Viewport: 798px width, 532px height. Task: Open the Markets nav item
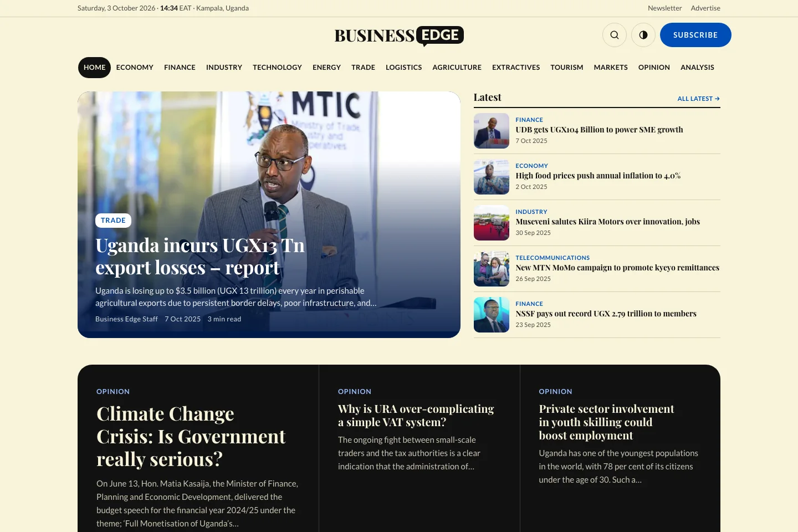611,68
